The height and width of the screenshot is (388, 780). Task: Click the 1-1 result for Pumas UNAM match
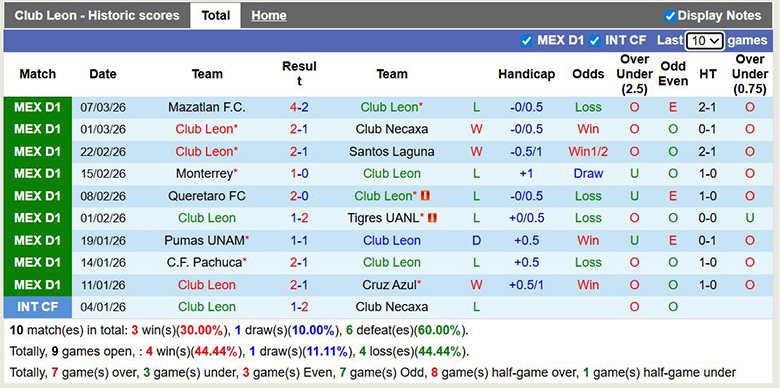pyautogui.click(x=299, y=240)
